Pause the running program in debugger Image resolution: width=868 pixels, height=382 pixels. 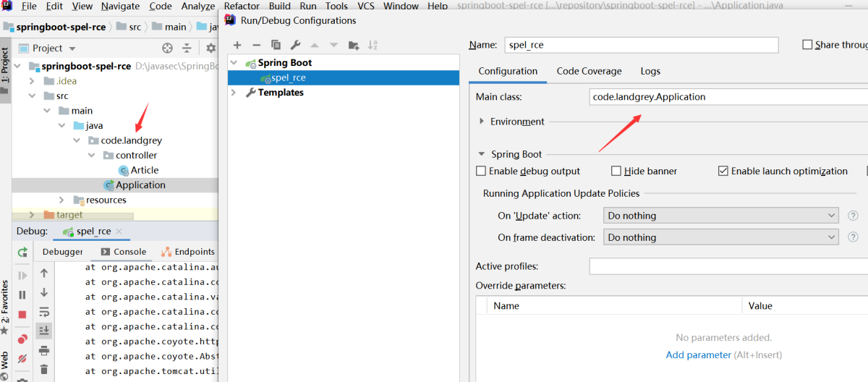coord(22,294)
